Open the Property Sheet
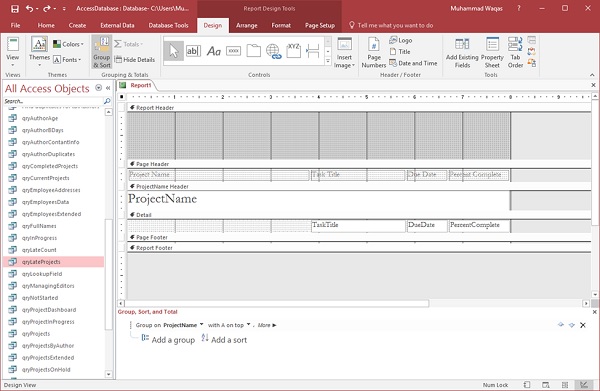 [492, 53]
